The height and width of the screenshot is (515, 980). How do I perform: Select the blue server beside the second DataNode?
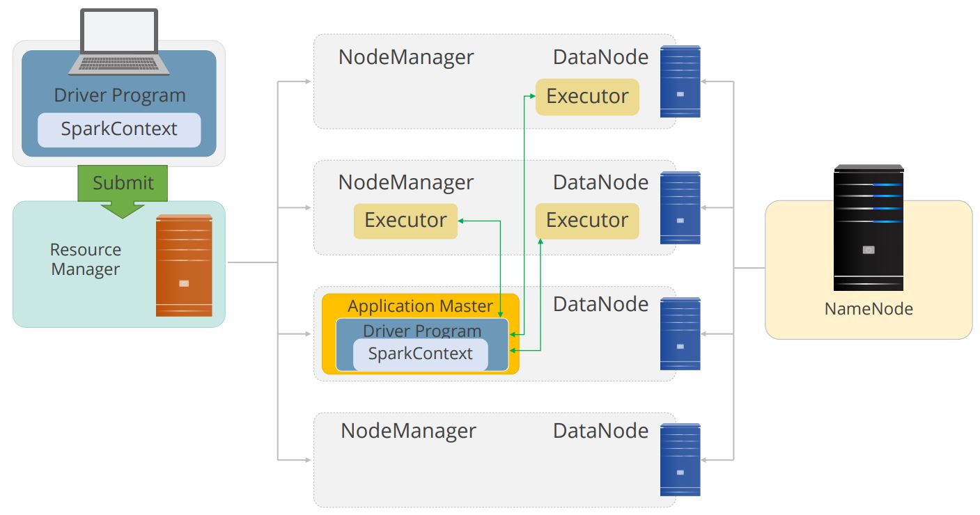click(x=680, y=207)
